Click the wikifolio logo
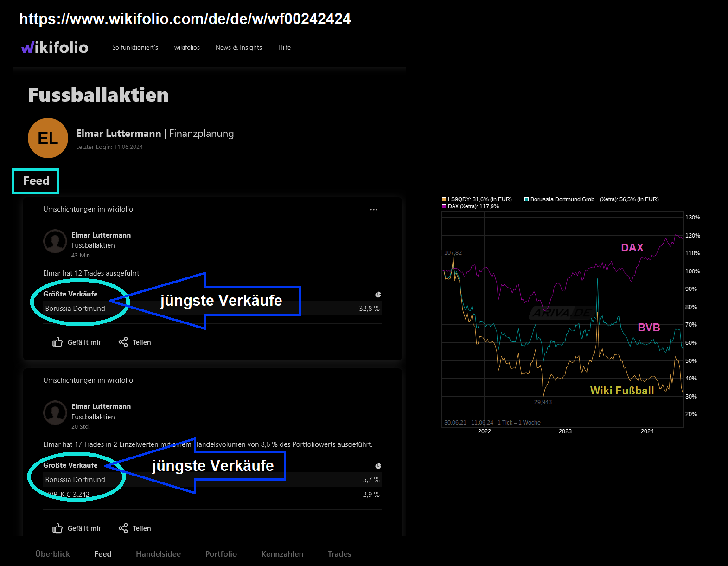 [x=55, y=47]
